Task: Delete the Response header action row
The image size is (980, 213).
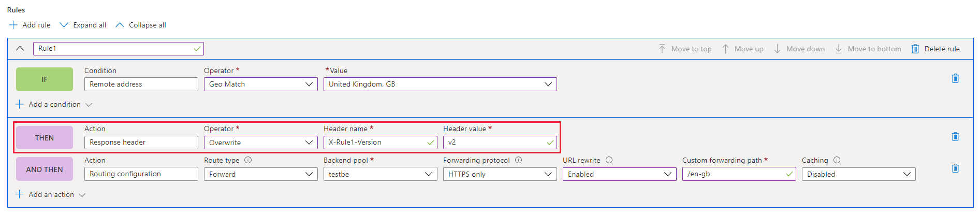Action: click(955, 136)
